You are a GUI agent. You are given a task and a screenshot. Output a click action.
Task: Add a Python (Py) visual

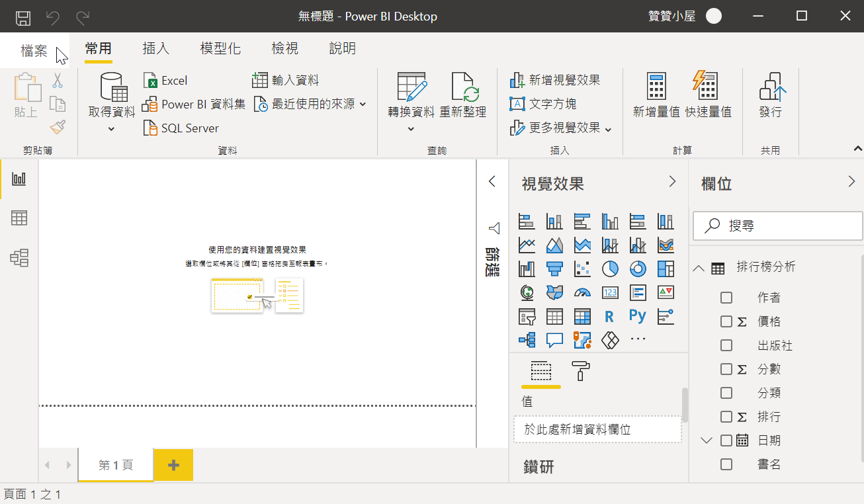pos(638,315)
